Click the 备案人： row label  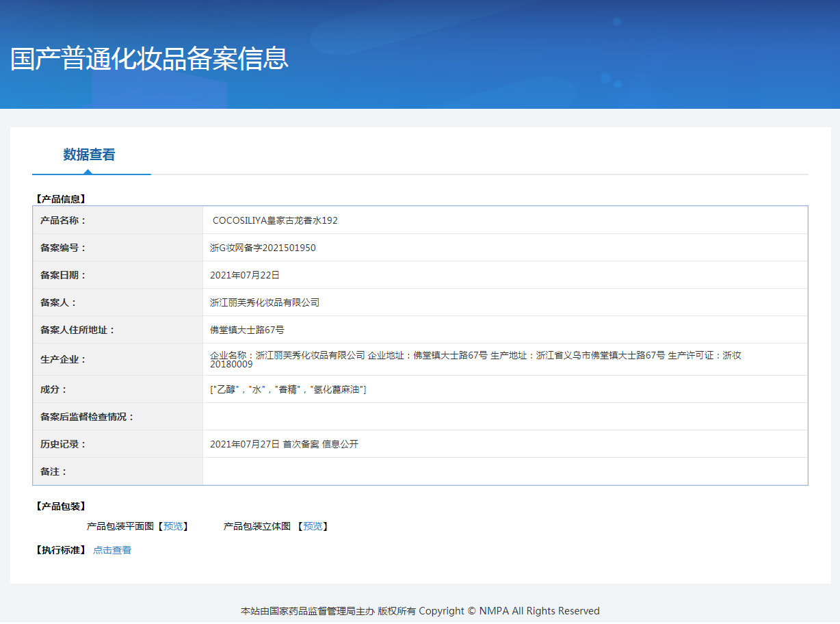(x=59, y=302)
